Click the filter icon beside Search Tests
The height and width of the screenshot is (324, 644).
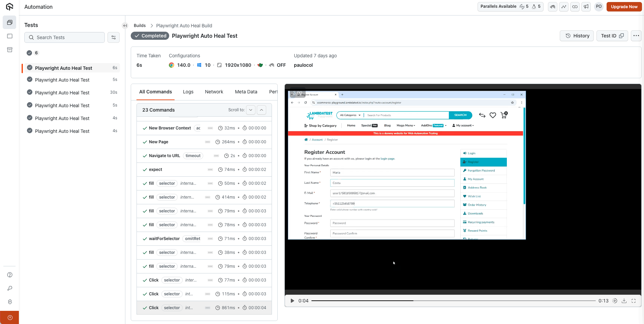pos(113,37)
